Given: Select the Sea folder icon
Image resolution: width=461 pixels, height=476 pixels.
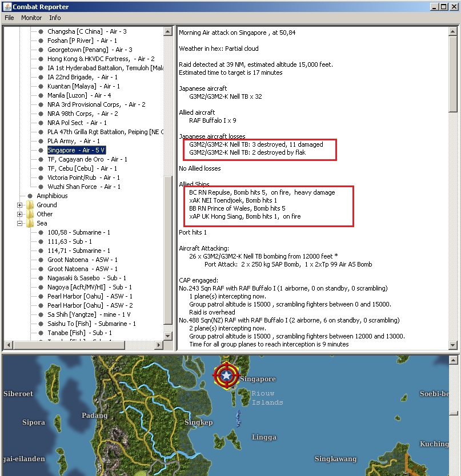Looking at the screenshot, I should coord(30,223).
